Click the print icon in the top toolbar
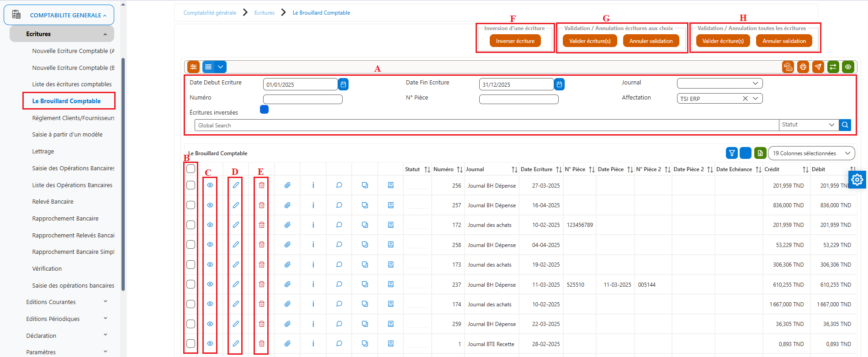 coord(803,67)
